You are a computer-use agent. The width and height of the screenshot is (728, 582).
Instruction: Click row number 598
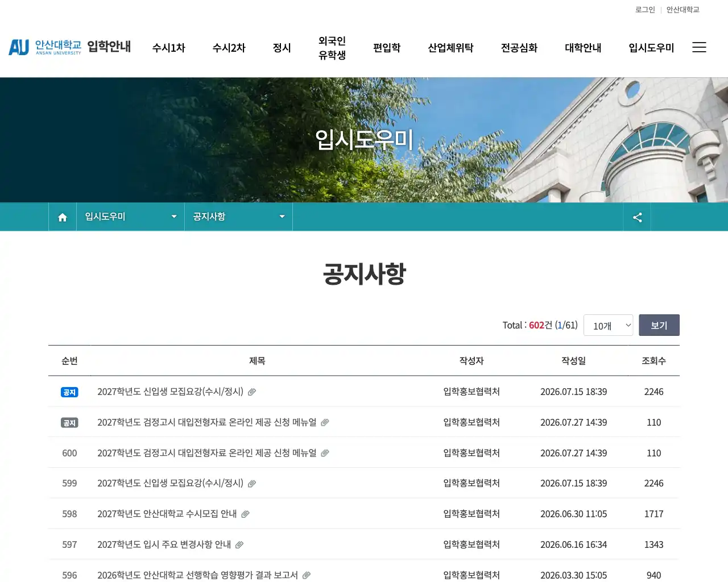click(x=69, y=514)
